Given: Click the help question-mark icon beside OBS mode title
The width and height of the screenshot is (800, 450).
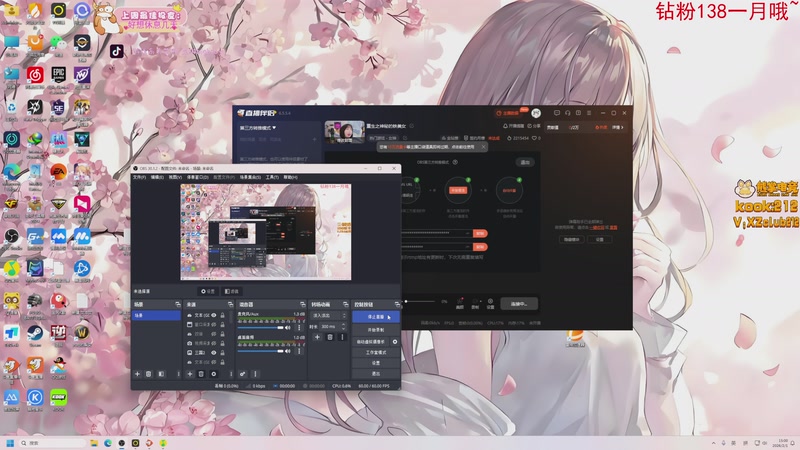Looking at the screenshot, I should click(x=455, y=162).
